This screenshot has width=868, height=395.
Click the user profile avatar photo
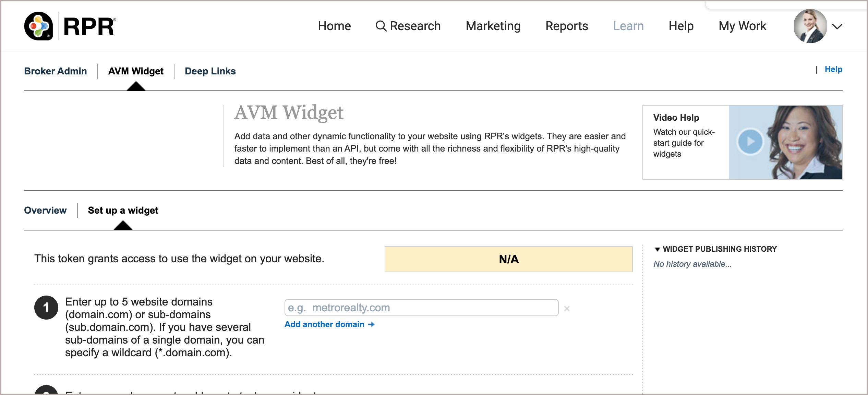[x=810, y=26]
